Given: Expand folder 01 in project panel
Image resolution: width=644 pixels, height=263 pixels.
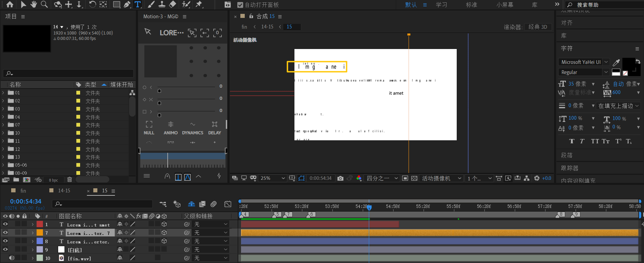Looking at the screenshot, I should [x=3, y=93].
